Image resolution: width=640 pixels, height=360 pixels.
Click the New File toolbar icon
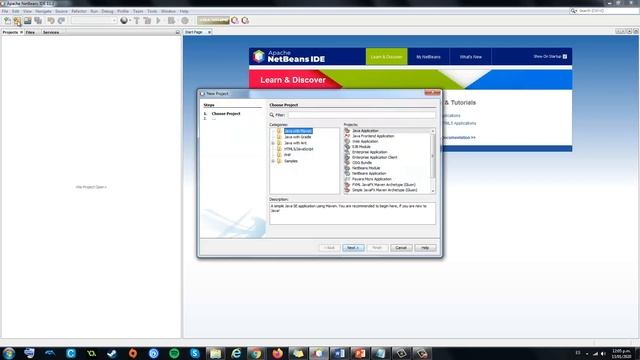(7, 20)
